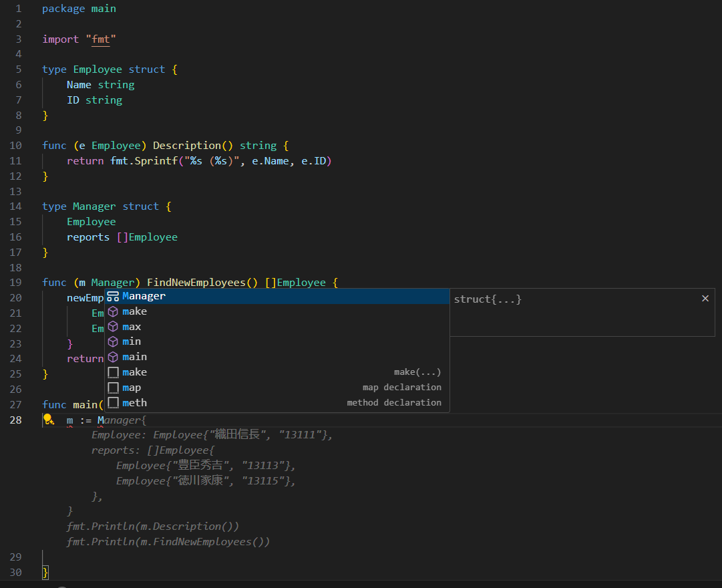Click FindNewEmployees in the function declaration

click(196, 283)
